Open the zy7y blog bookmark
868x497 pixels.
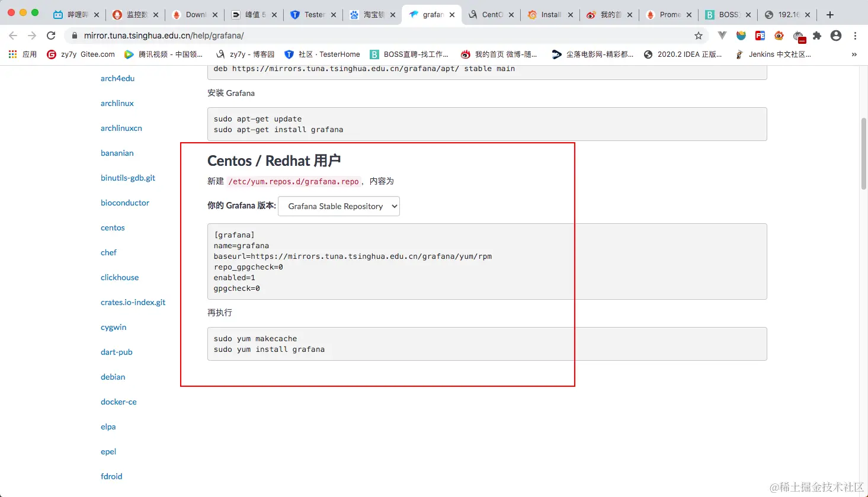click(x=245, y=54)
